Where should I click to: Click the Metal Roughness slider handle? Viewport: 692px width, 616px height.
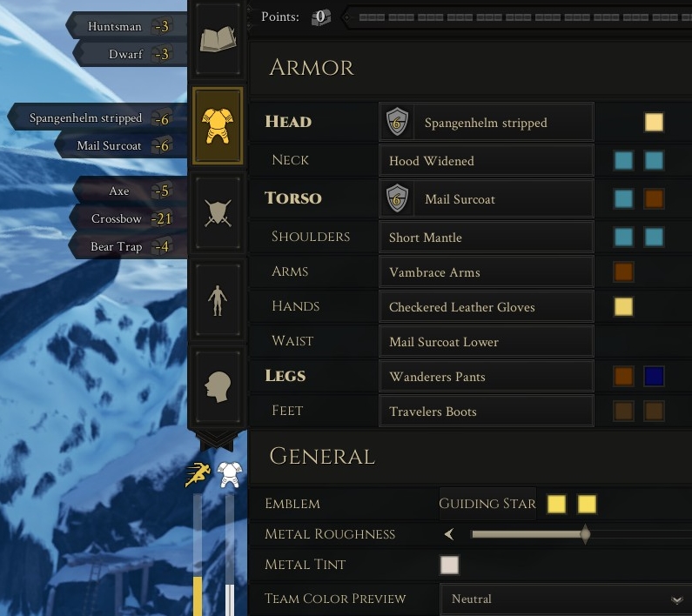(585, 534)
